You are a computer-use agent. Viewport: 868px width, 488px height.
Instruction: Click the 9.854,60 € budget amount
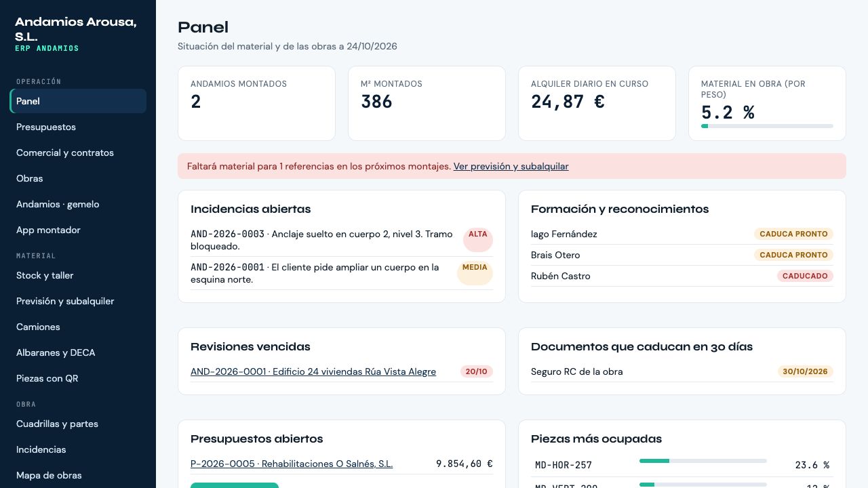(465, 464)
